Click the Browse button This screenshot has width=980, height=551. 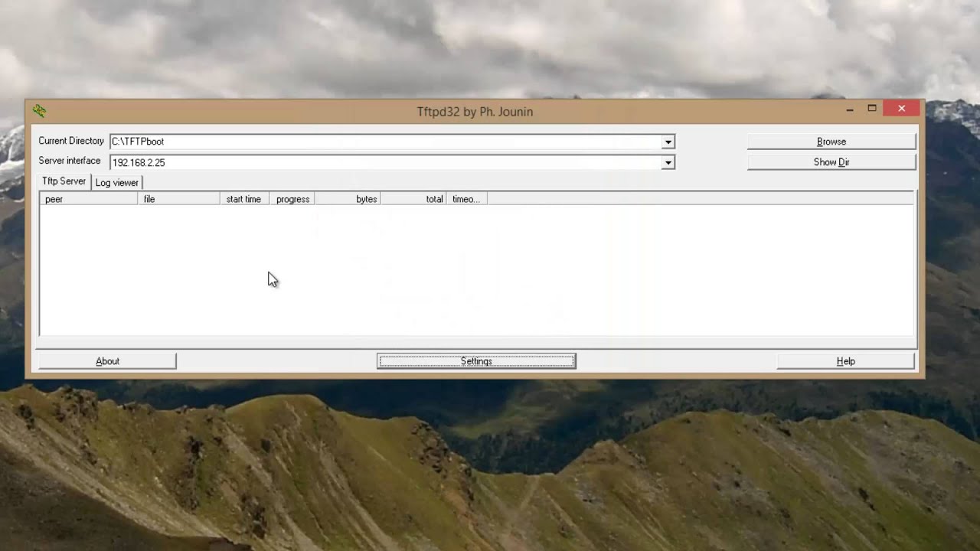coord(831,142)
